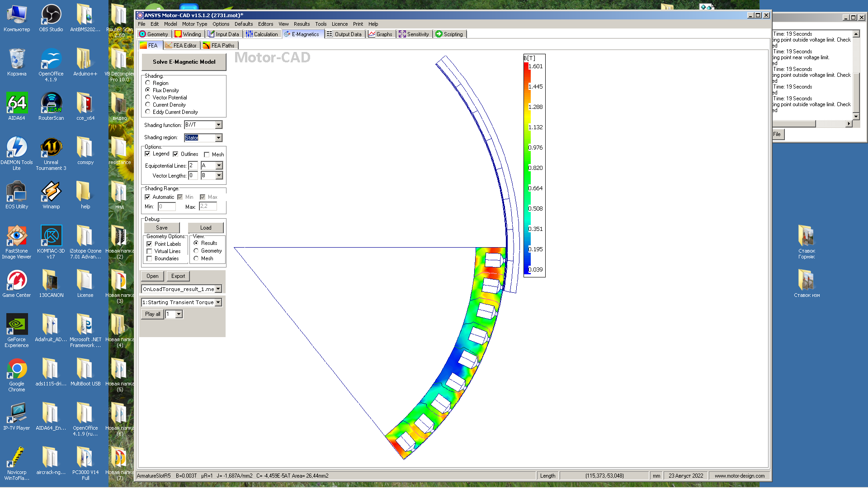Enable the Mesh option checkbox
868x488 pixels.
[207, 155]
